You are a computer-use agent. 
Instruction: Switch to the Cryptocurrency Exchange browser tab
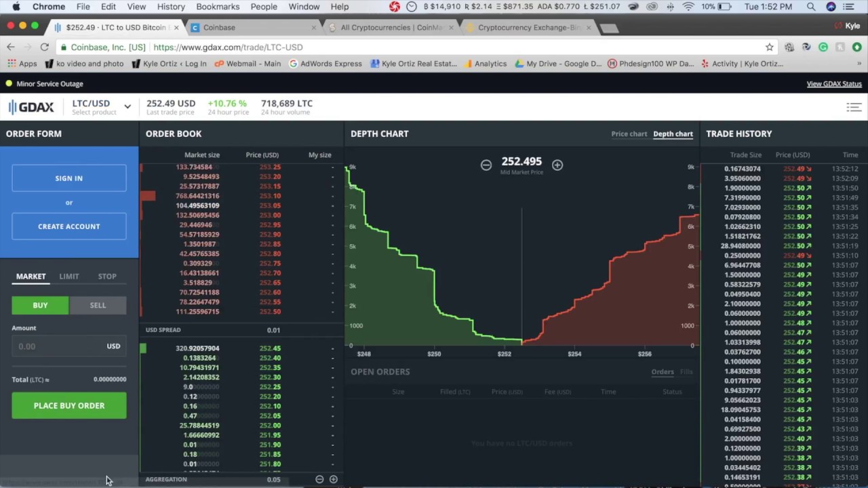tap(528, 28)
